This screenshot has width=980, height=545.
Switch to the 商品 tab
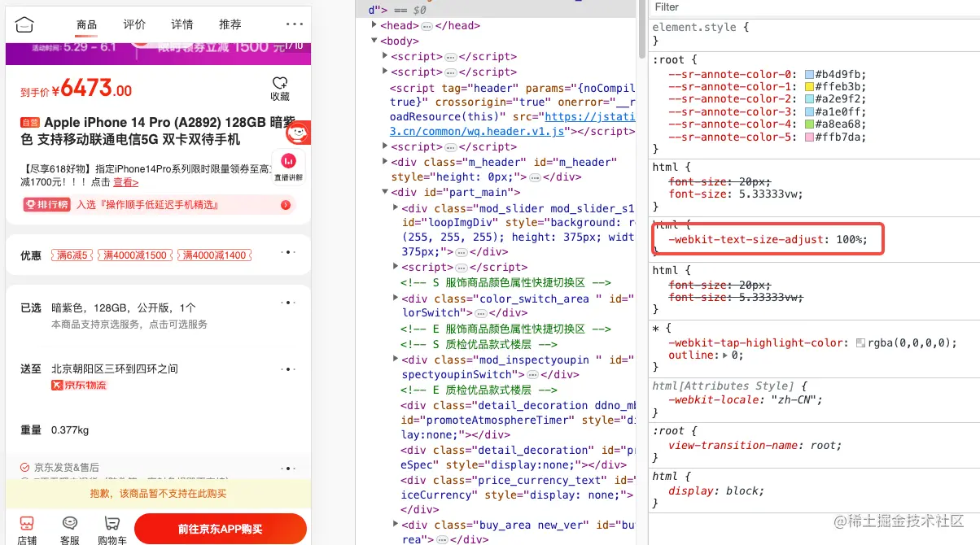click(x=86, y=24)
